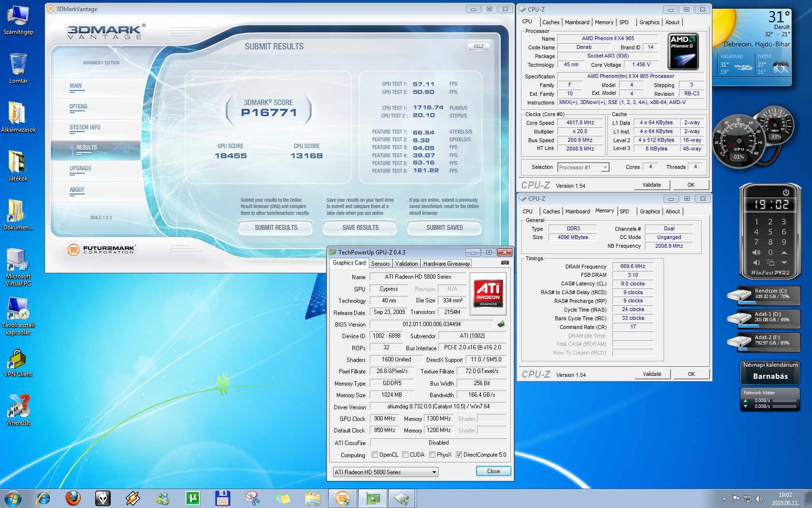
Task: Click Adat-2 (E:) drive usage bar gadget
Action: point(764,343)
